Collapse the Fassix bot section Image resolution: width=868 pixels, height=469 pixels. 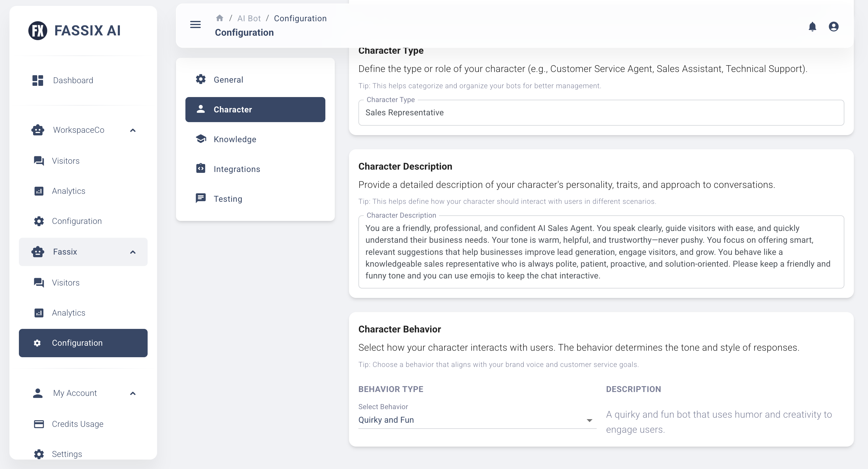coord(133,252)
